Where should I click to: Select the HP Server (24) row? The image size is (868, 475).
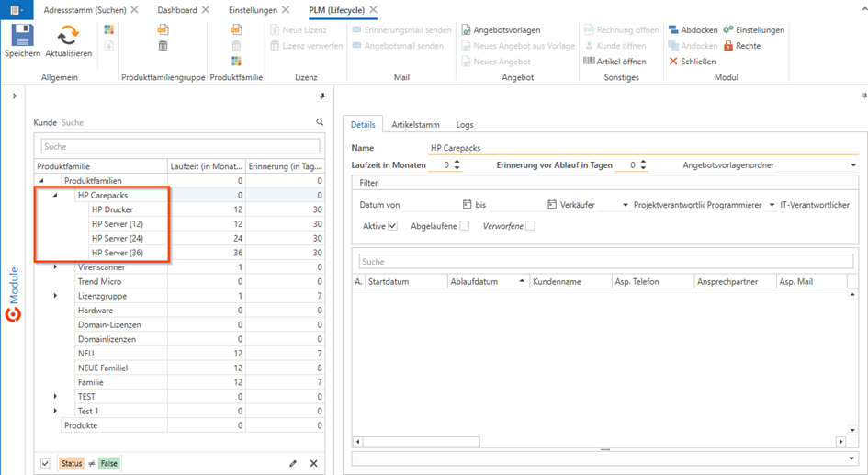(x=117, y=239)
